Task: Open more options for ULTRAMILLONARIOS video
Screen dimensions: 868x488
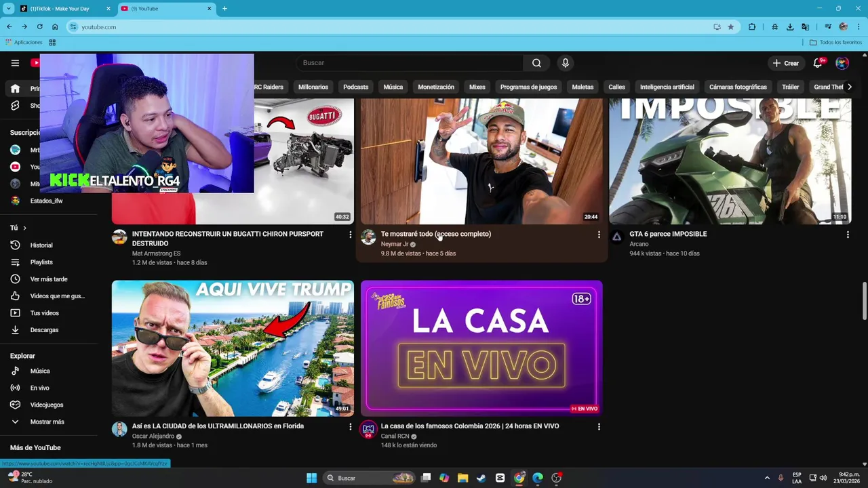Action: 351,427
